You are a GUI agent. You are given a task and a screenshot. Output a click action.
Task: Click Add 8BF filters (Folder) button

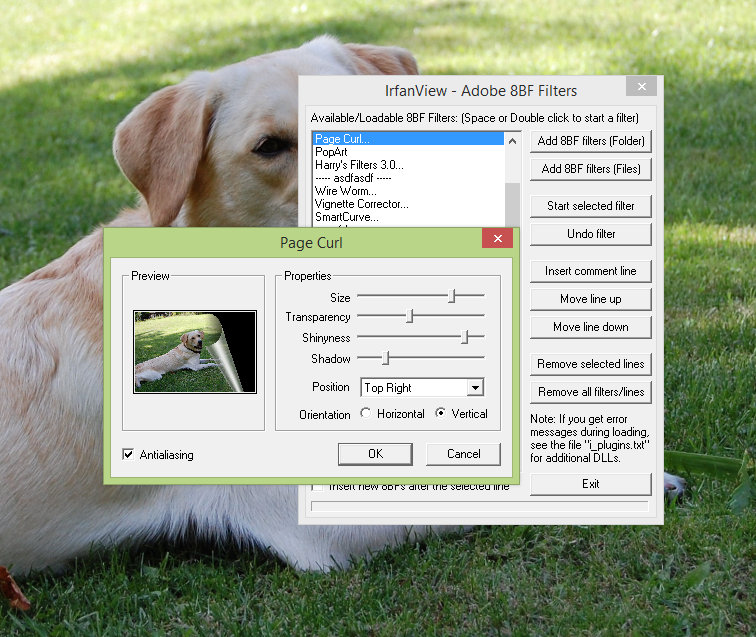(x=590, y=141)
